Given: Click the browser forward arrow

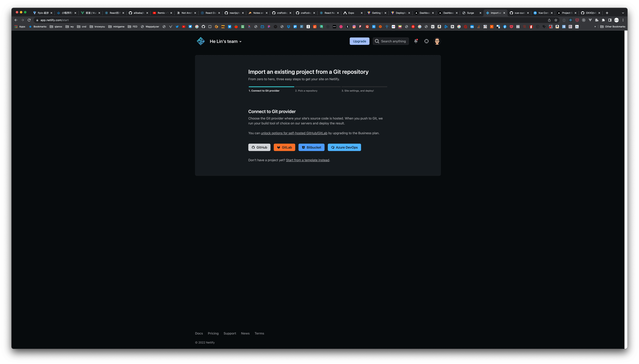Looking at the screenshot, I should 22,20.
